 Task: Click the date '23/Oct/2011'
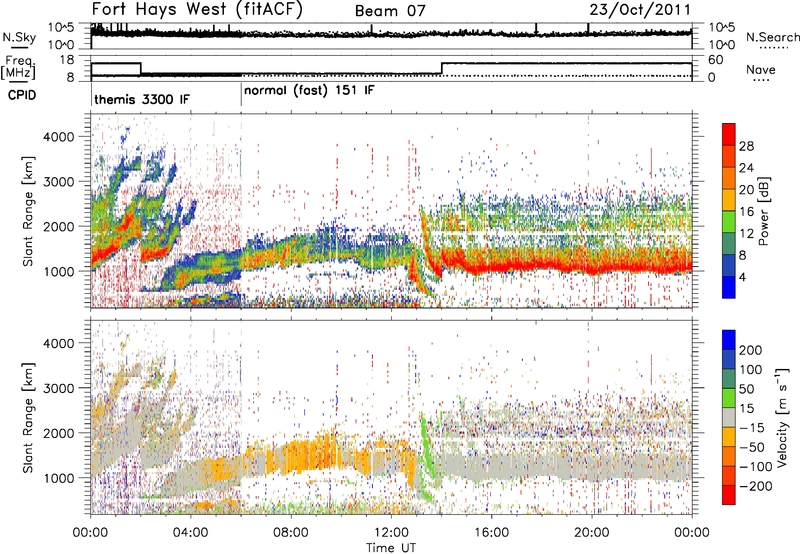click(640, 10)
